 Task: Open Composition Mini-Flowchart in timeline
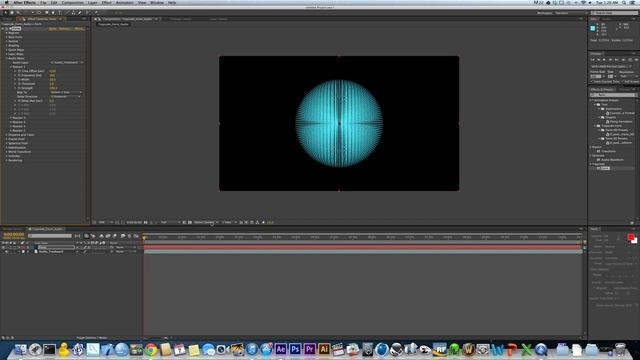point(77,236)
